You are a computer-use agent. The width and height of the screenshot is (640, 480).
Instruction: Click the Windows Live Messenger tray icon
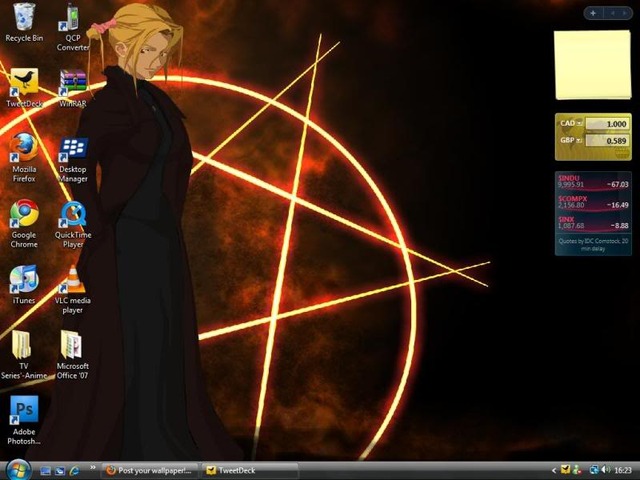pyautogui.click(x=577, y=470)
